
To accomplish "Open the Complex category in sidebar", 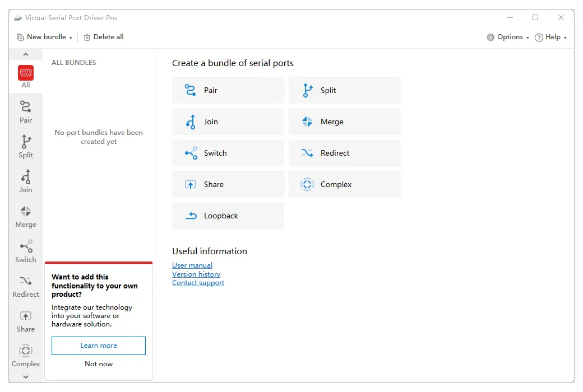I will click(x=26, y=356).
